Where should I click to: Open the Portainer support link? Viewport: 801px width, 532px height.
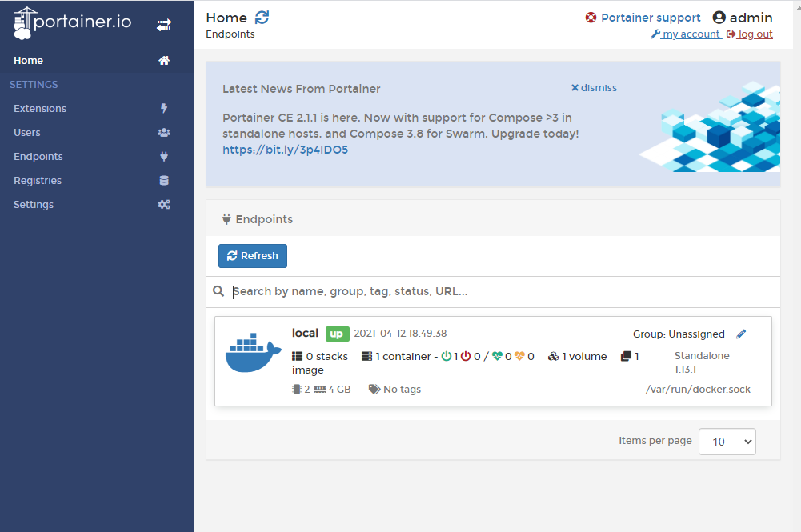(x=651, y=18)
